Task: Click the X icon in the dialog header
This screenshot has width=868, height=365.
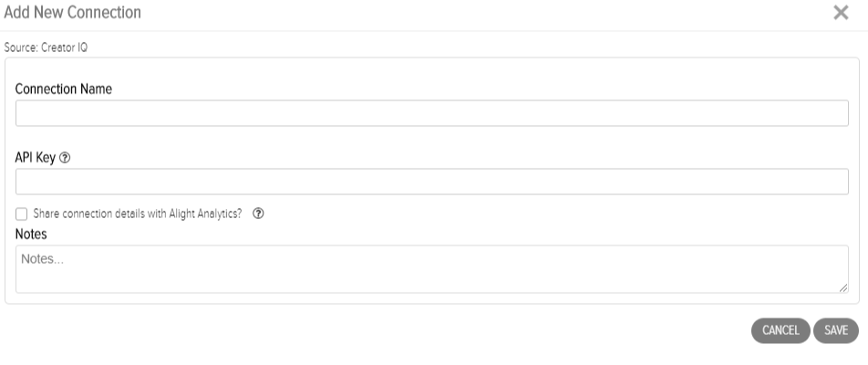Action: [841, 13]
